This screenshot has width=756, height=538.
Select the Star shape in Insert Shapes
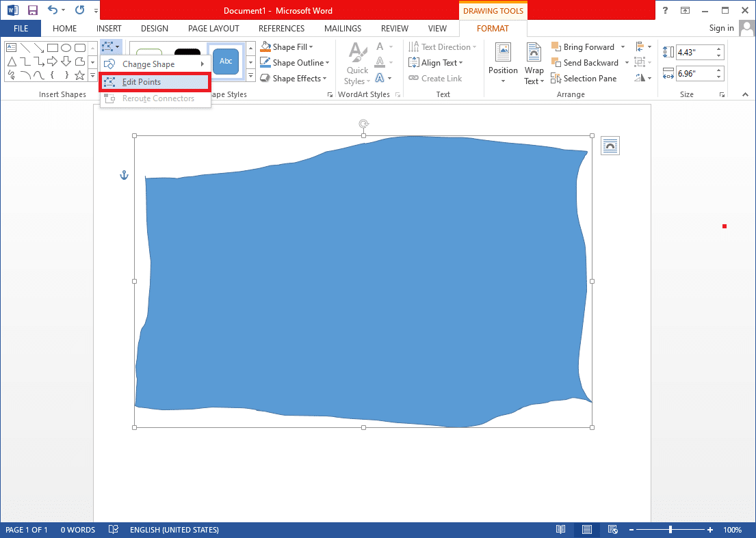pos(79,75)
